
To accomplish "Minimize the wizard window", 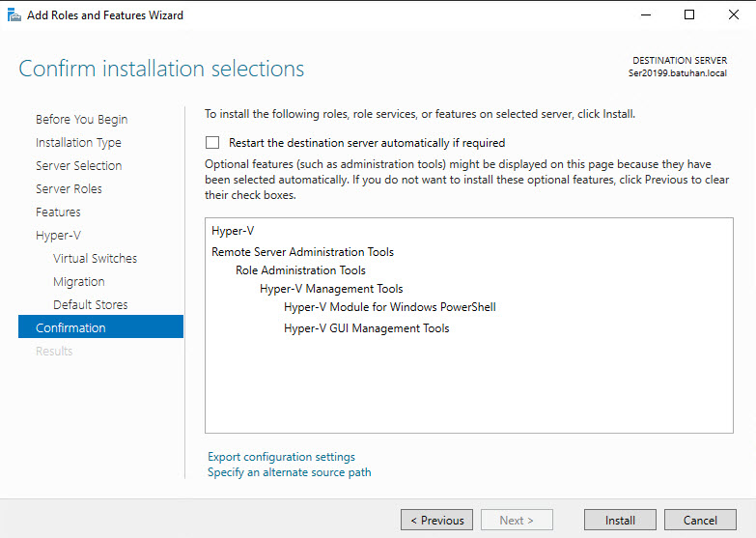I will coord(642,15).
